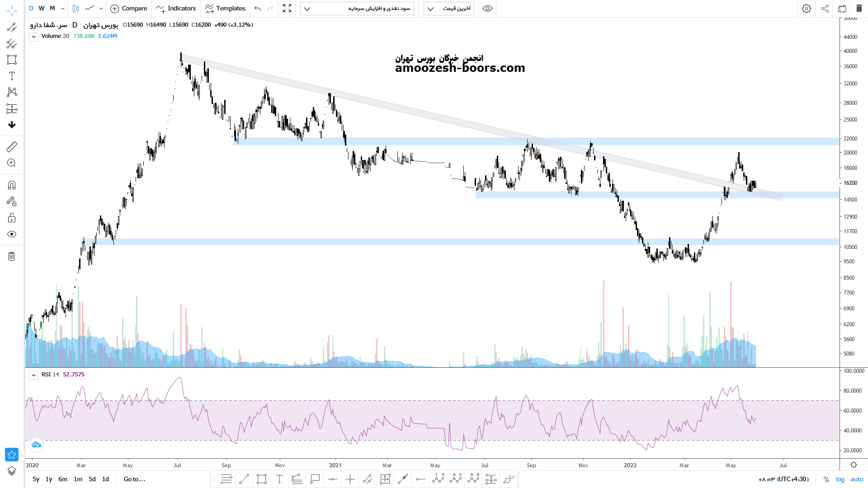Open the Indicators dialog
Screen dimensions: 868x488
[x=176, y=9]
